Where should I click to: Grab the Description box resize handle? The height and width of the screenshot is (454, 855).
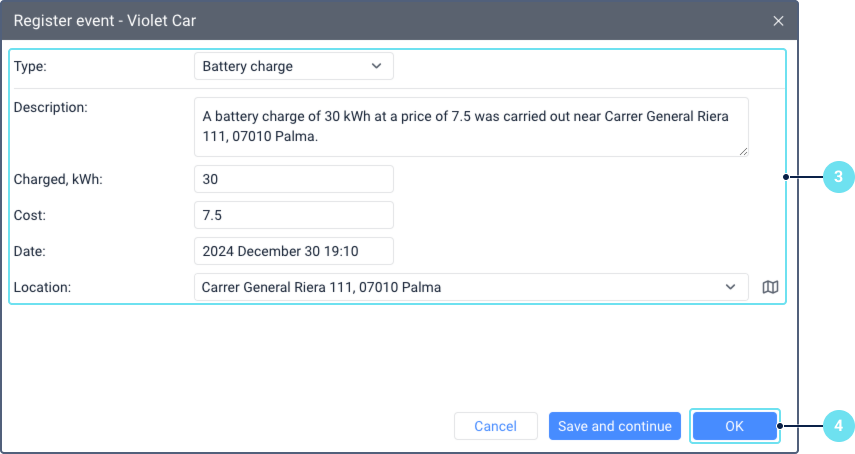(743, 151)
